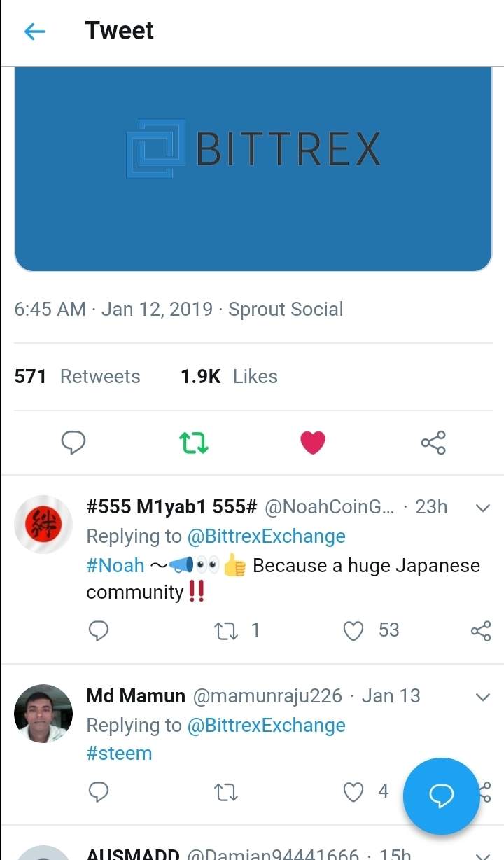Retweet Md Mamun's #steem reply
The width and height of the screenshot is (504, 860).
[225, 792]
